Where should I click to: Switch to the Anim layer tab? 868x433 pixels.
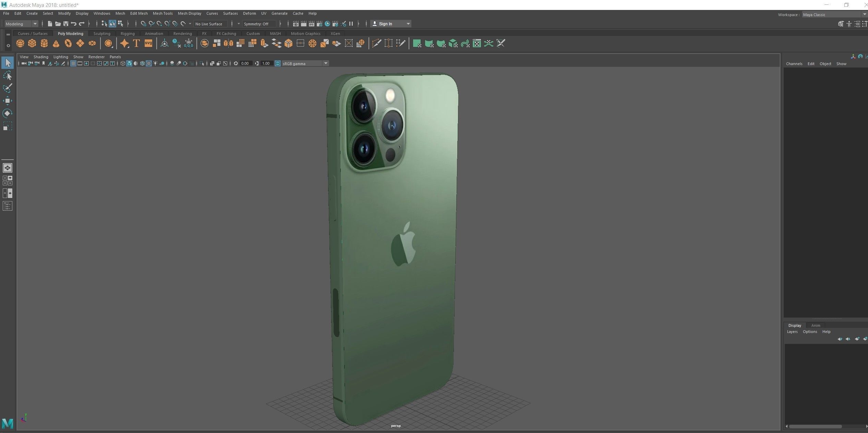pyautogui.click(x=816, y=325)
